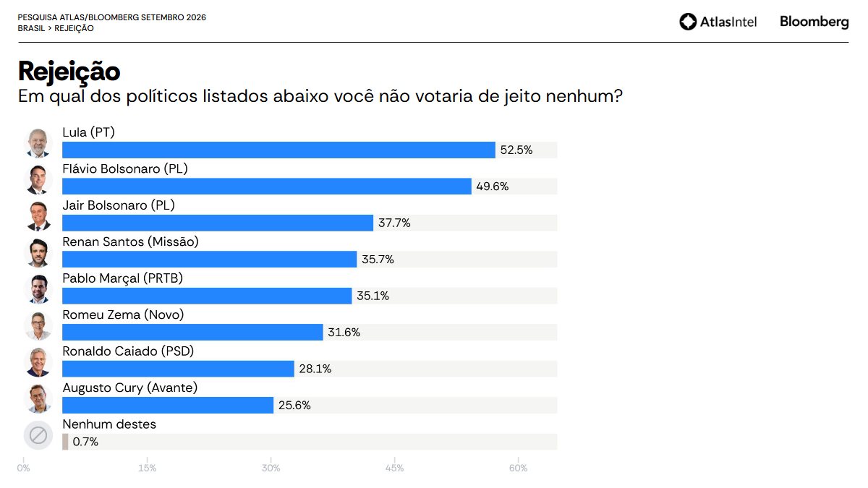868x488 pixels.
Task: Click Flávio Bolsonaro's 49.6% bar
Action: [267, 187]
